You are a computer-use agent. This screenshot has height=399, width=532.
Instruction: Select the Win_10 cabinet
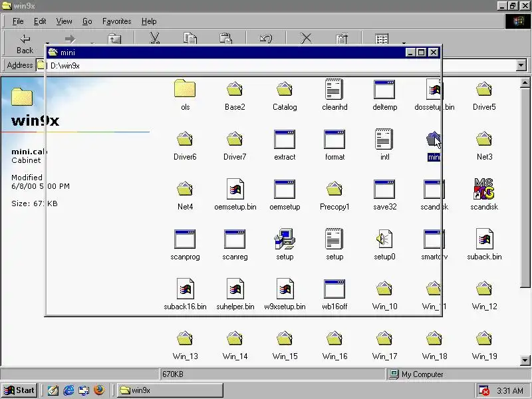click(x=384, y=295)
